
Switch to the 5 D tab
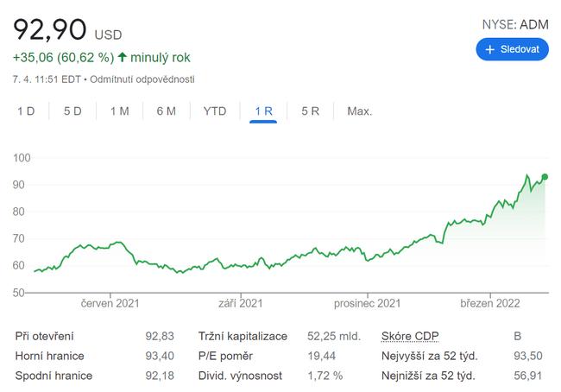[x=72, y=111]
